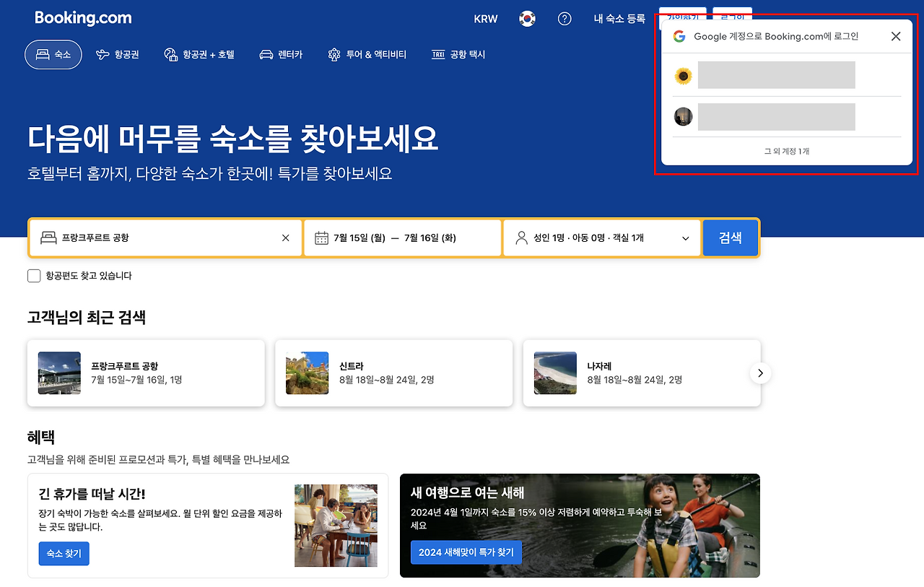The width and height of the screenshot is (924, 587).
Task: Open the KRW currency selector
Action: click(x=486, y=19)
